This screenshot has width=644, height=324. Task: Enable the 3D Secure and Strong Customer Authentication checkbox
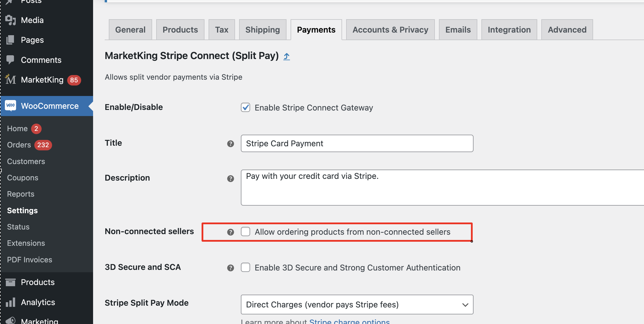(x=245, y=267)
